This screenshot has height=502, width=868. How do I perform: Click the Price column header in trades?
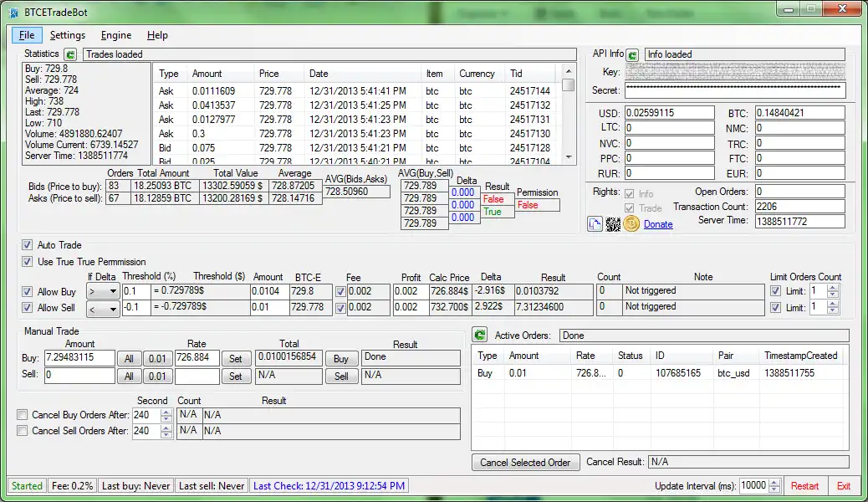pyautogui.click(x=279, y=74)
